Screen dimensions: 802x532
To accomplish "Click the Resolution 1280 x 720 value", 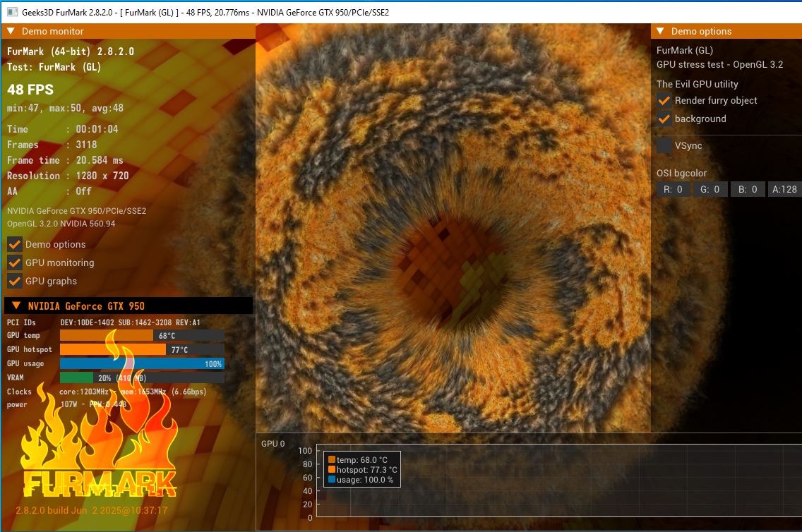I will coord(102,176).
